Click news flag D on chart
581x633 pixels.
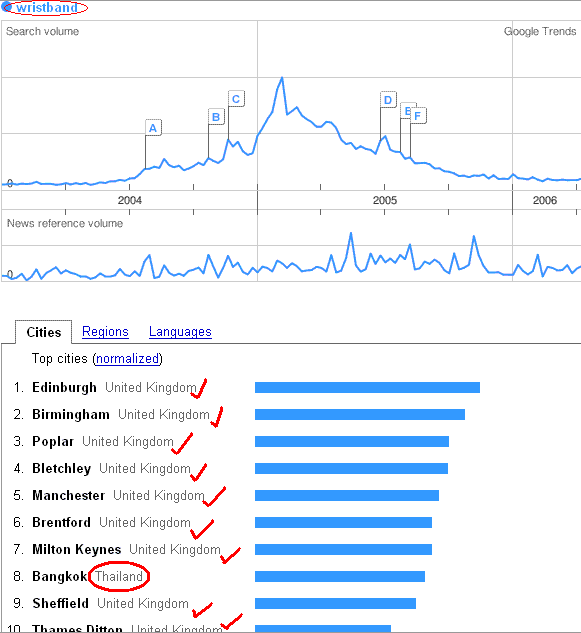(388, 100)
